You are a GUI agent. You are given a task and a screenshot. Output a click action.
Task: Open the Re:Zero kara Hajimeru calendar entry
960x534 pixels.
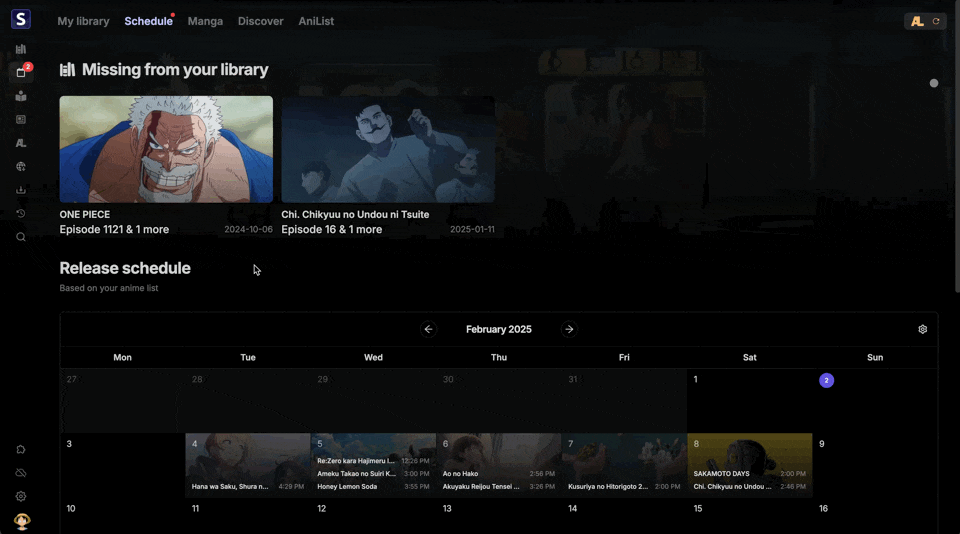pyautogui.click(x=373, y=461)
